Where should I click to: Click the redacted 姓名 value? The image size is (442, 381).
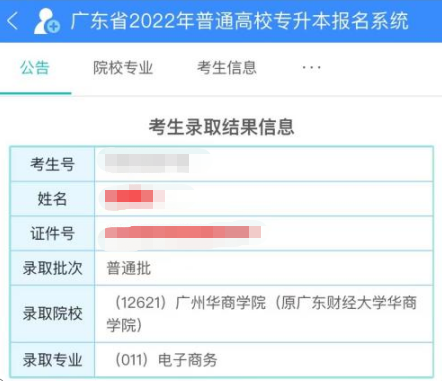135,197
